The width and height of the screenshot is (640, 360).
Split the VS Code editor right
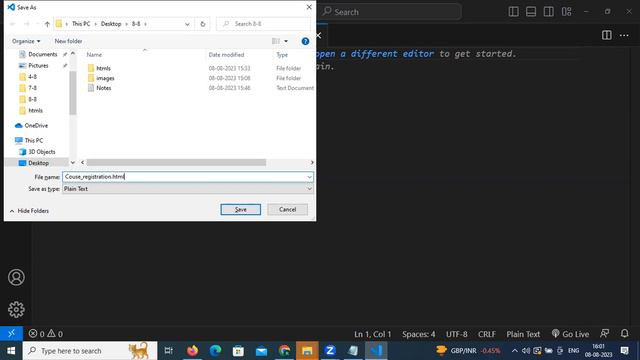coord(607,35)
